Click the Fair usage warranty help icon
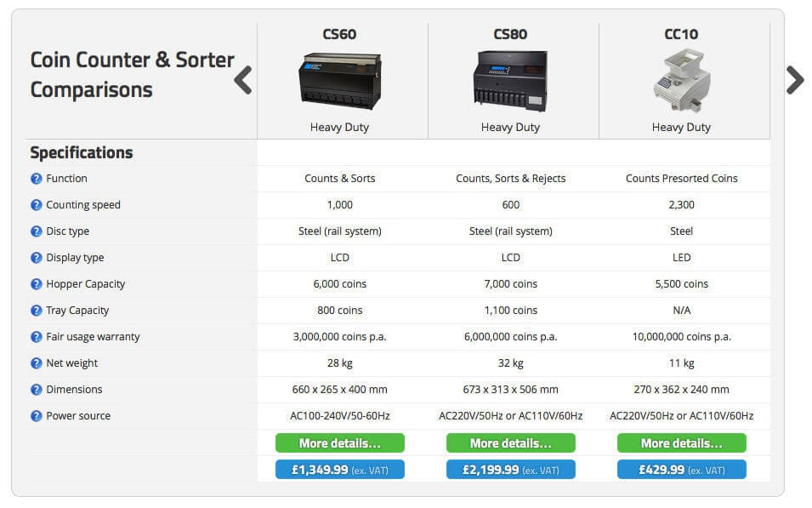Image resolution: width=812 pixels, height=508 pixels. (x=37, y=338)
